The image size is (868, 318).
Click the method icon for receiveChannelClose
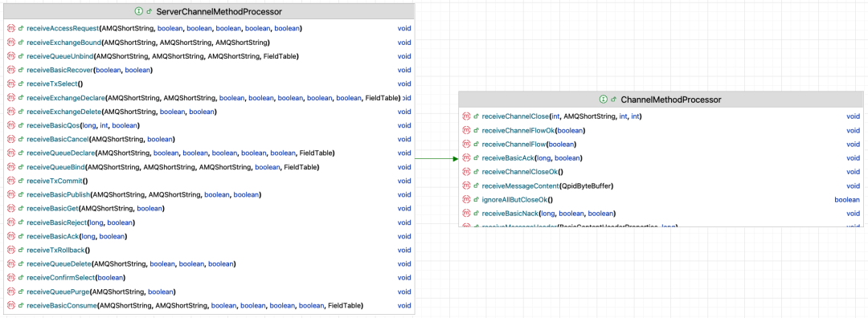tap(467, 116)
